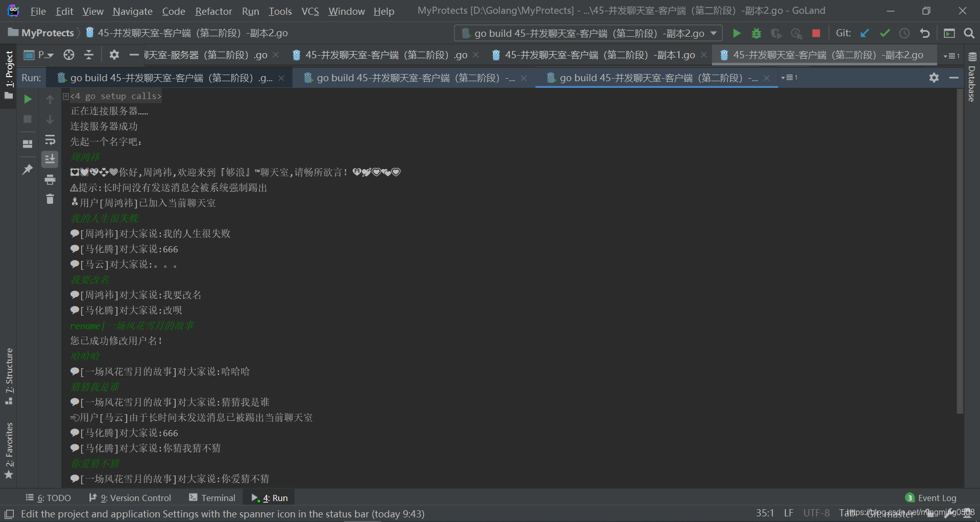Restore layout icon in Run panel
Screen dimensions: 980x522
click(x=28, y=144)
